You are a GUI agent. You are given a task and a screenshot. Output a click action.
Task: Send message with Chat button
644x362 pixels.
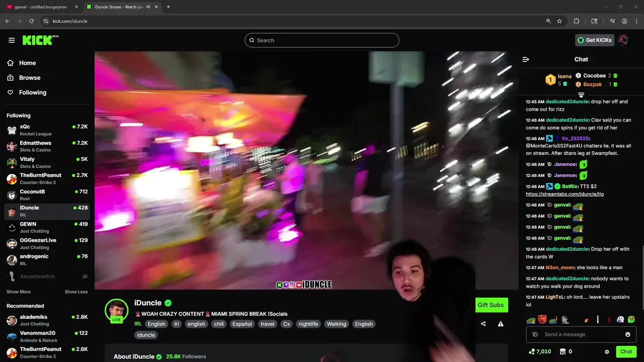626,352
